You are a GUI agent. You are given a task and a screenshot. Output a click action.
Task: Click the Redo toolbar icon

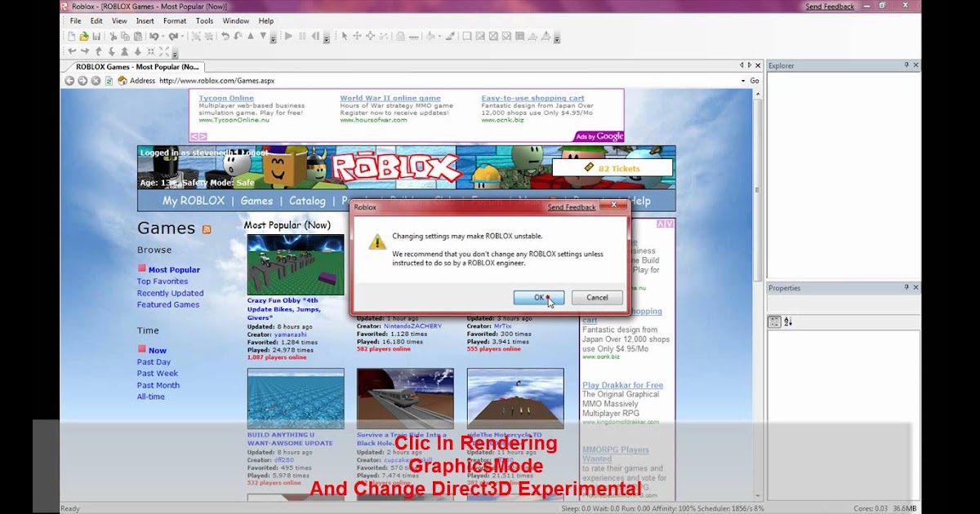[x=173, y=36]
